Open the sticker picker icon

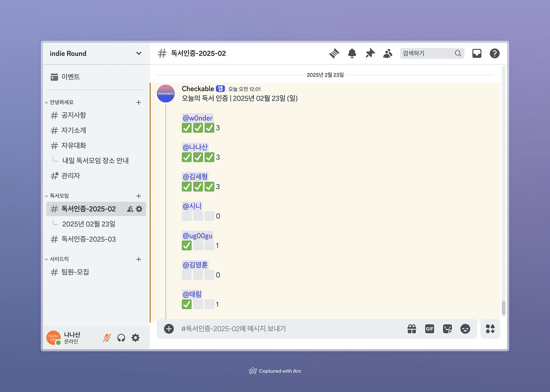pyautogui.click(x=447, y=329)
